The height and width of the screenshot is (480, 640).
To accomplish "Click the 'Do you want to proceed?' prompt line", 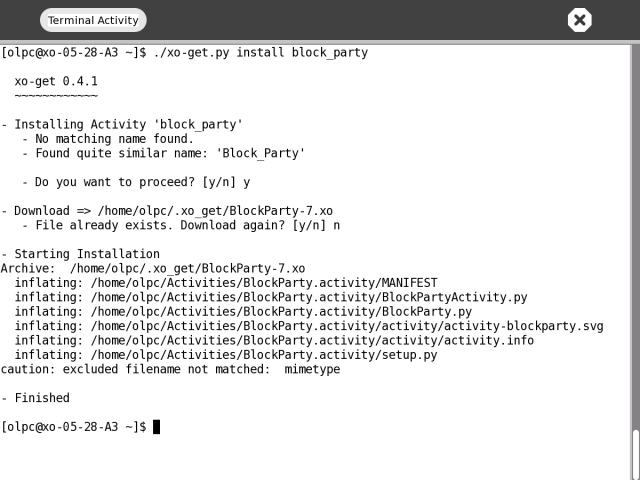I will pyautogui.click(x=142, y=183).
